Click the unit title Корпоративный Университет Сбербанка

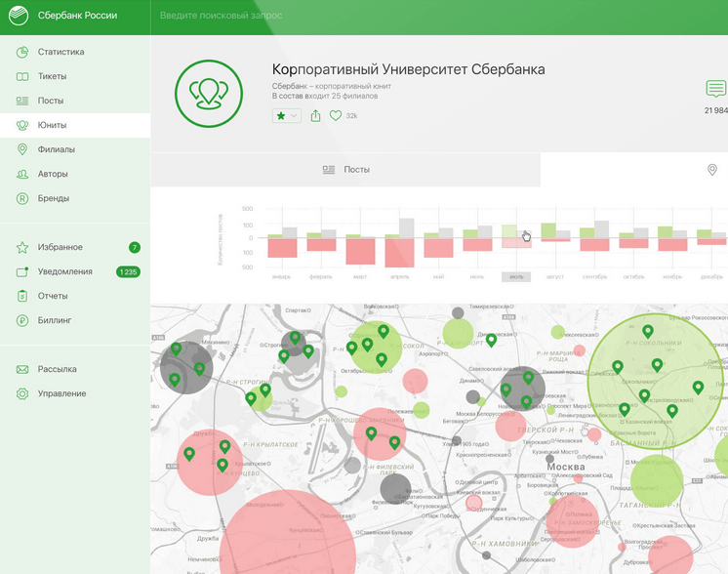point(408,69)
